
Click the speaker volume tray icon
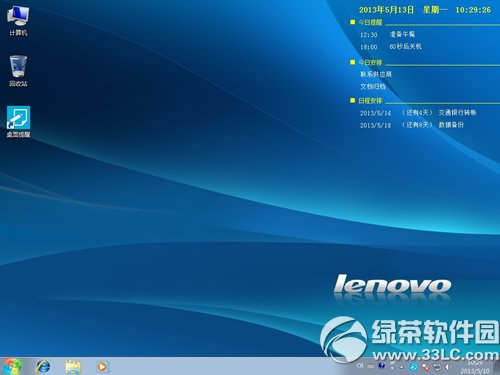tap(447, 367)
